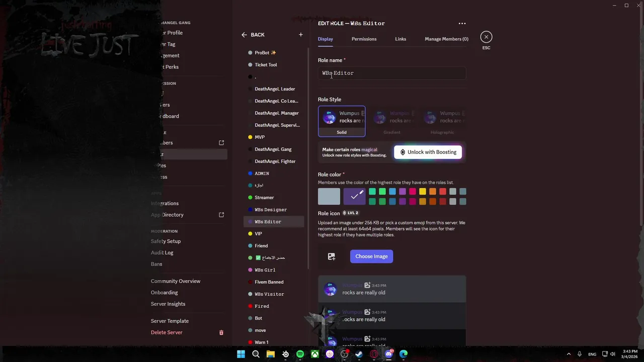This screenshot has width=644, height=362.
Task: Click the Choose Image button
Action: point(371,256)
